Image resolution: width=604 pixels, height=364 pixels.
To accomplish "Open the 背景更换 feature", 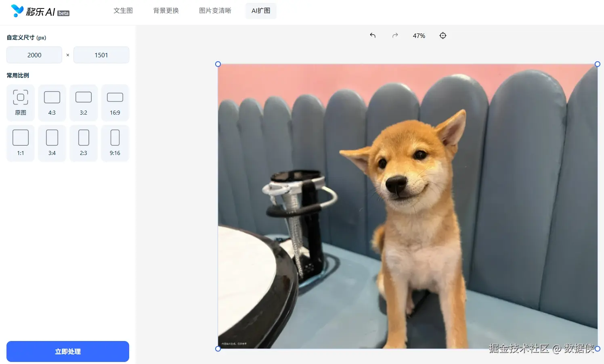I will (x=166, y=11).
